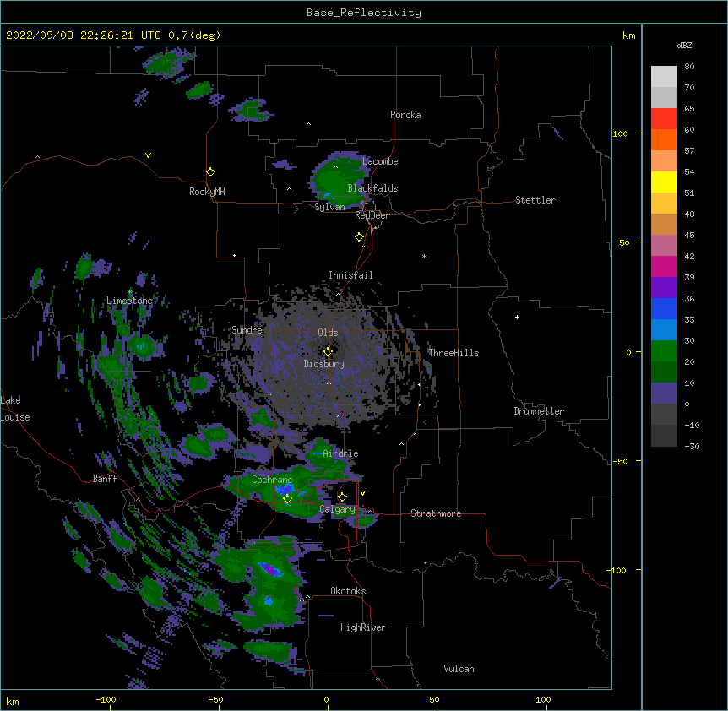Click the Cochrane label

point(272,480)
